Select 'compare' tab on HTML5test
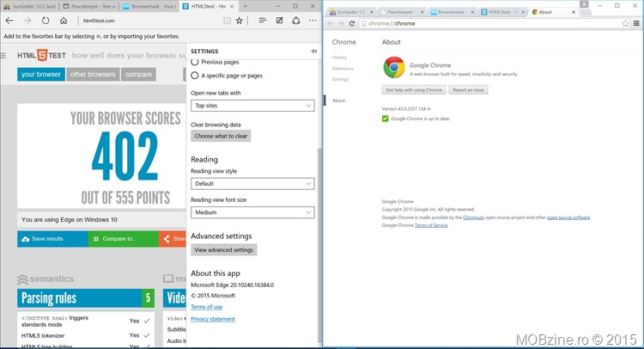The image size is (644, 349). 138,75
